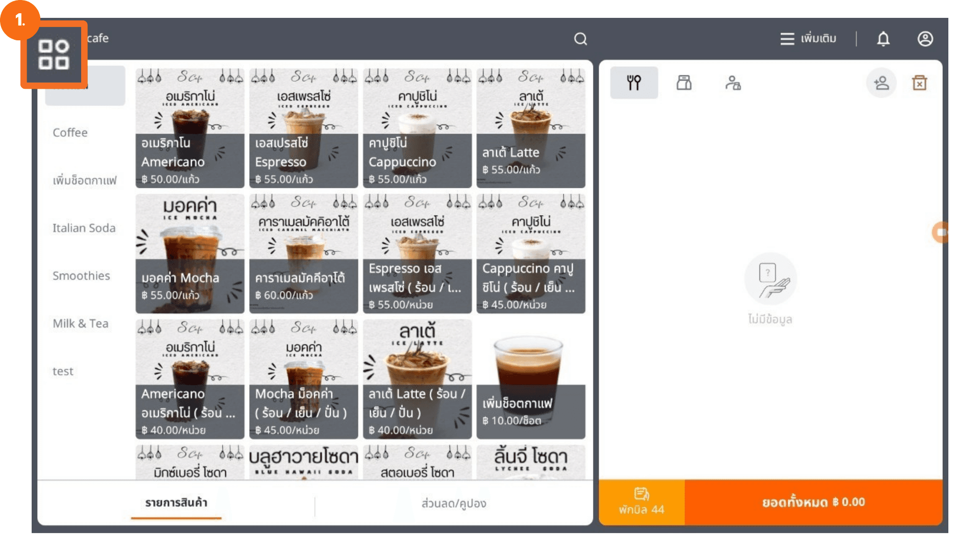Add มอคค่า Mocha ฿55.00 item
The height and width of the screenshot is (551, 980).
tap(190, 254)
